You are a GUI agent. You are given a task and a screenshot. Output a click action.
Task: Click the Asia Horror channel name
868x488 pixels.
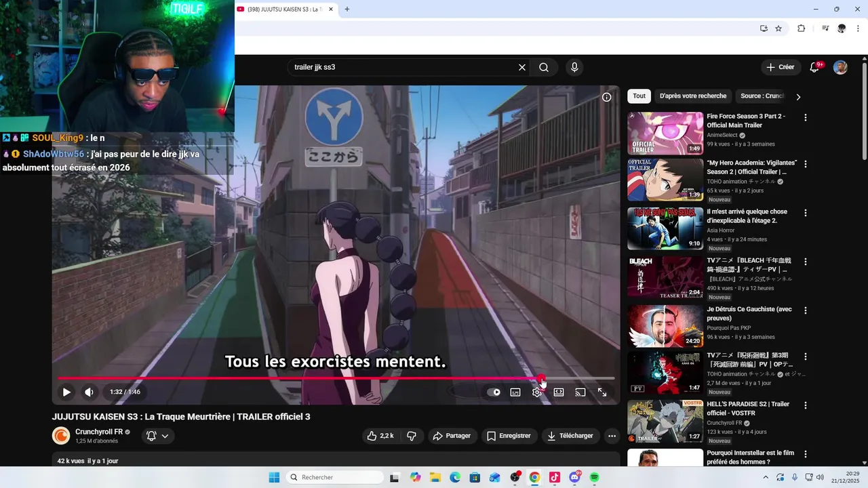(720, 230)
